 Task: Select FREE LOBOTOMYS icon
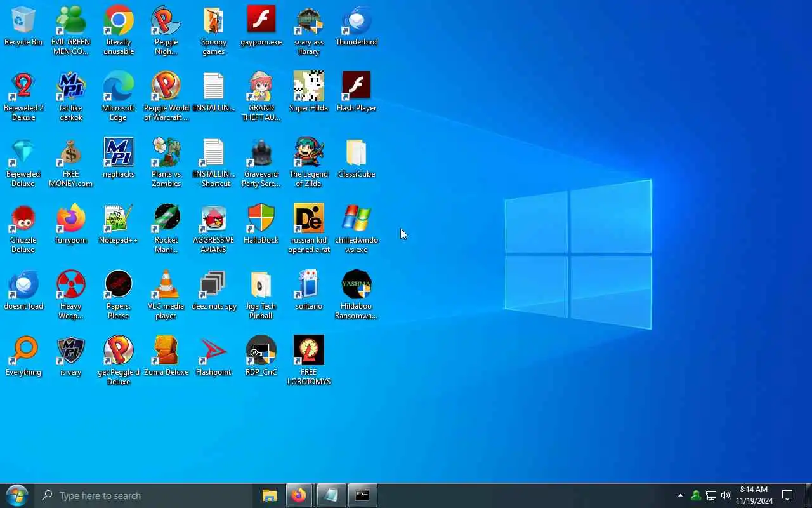[x=309, y=361]
